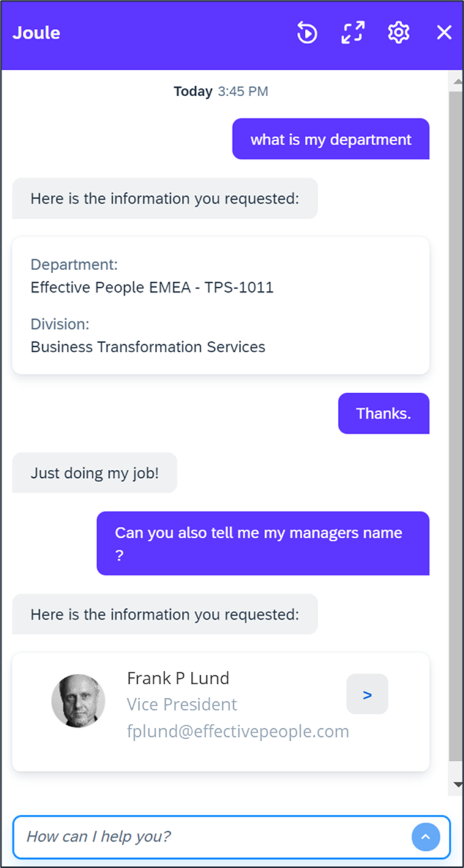
Task: Click Business Transformation Services division text
Action: tap(148, 347)
